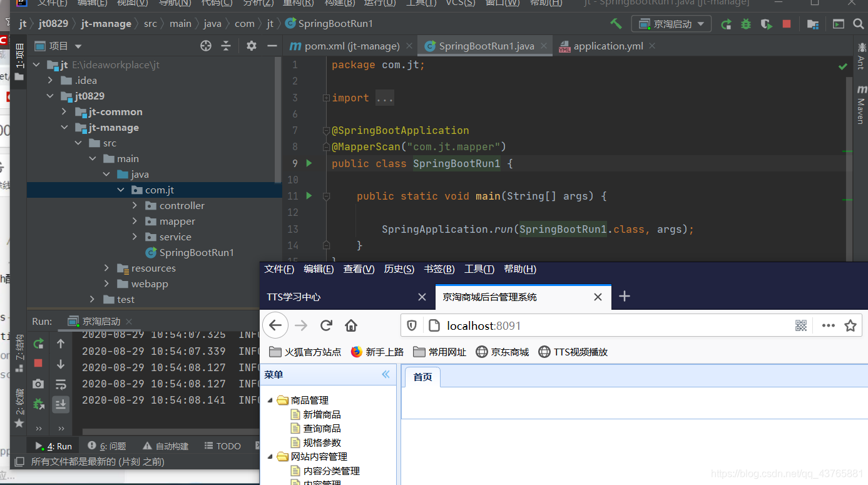Stop the running app from top toolbar
Image resolution: width=868 pixels, height=485 pixels.
[x=787, y=24]
